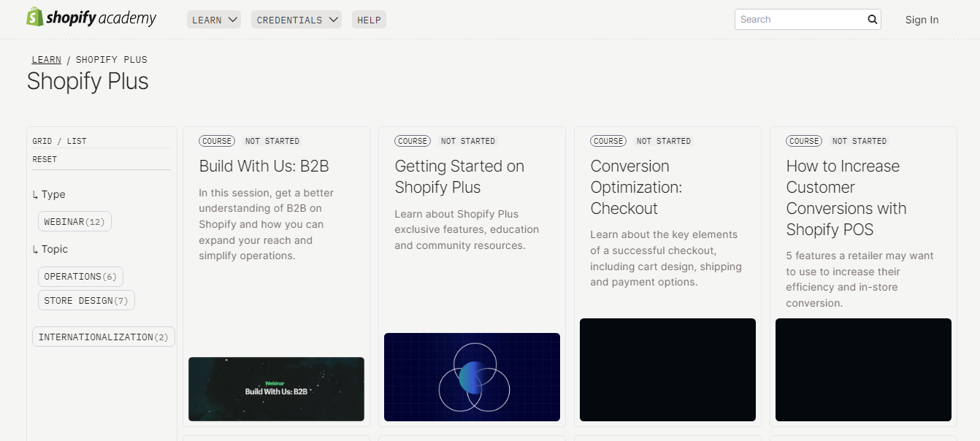Click NOT STARTED label on Shopify POS card
Viewport: 980px width, 441px height.
click(x=860, y=141)
